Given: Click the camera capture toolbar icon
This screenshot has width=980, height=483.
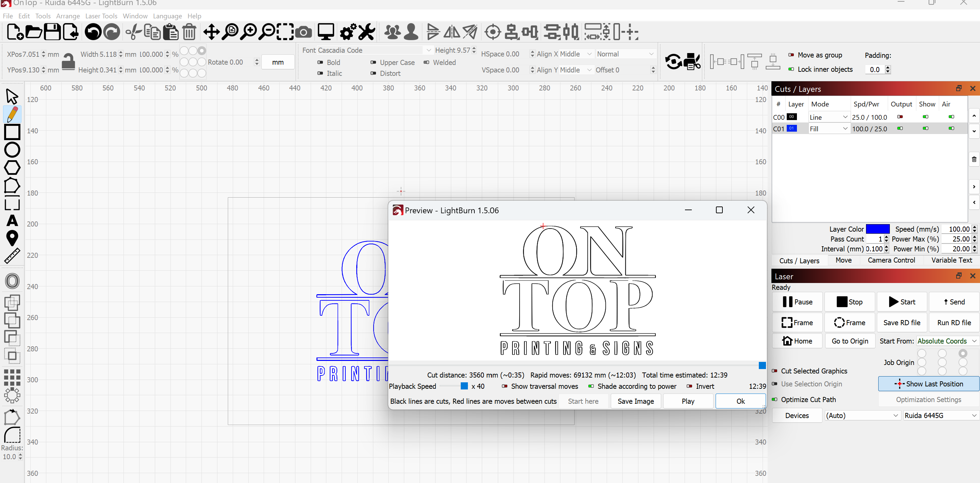Looking at the screenshot, I should 303,32.
